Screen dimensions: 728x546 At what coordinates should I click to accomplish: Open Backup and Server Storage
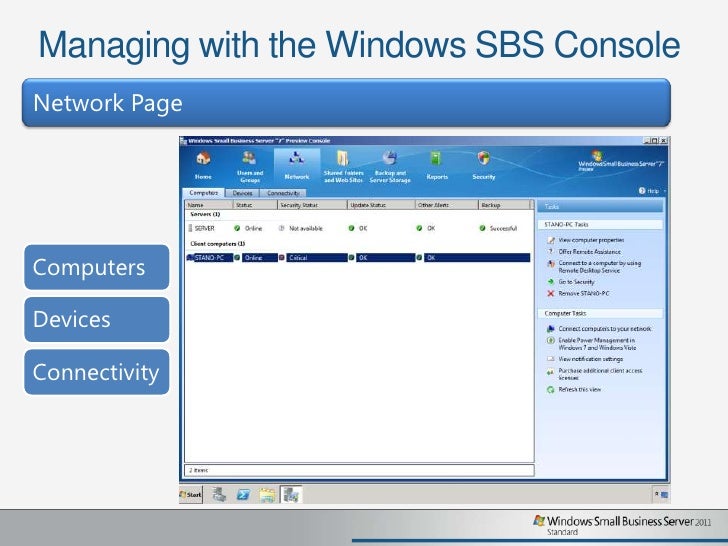[390, 166]
